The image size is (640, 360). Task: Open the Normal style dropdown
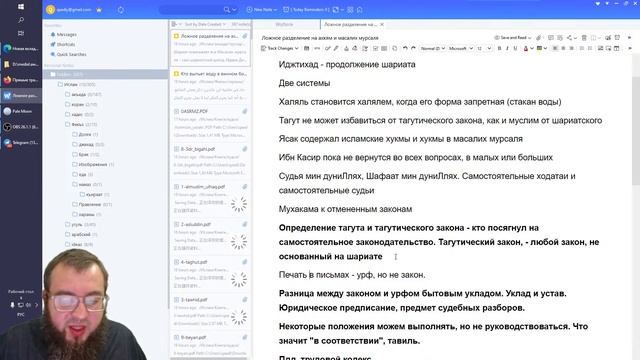[x=432, y=49]
